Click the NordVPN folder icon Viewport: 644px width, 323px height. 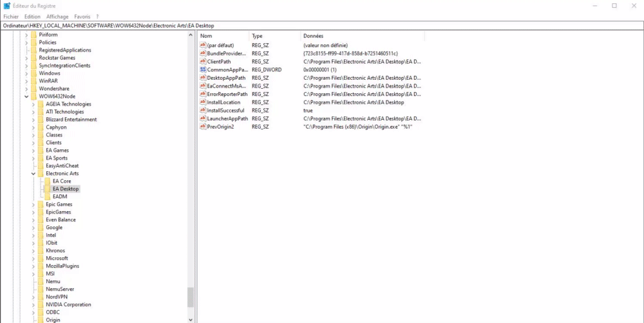coord(40,297)
